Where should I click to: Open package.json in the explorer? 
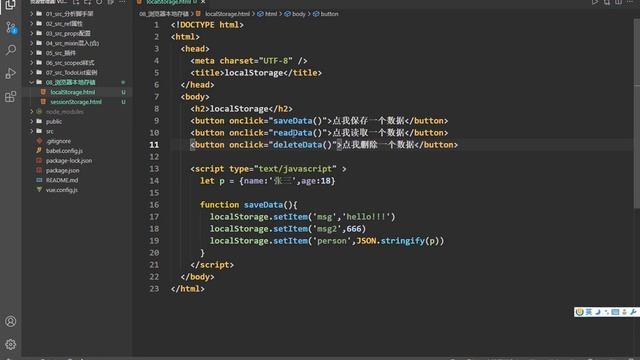tap(62, 170)
